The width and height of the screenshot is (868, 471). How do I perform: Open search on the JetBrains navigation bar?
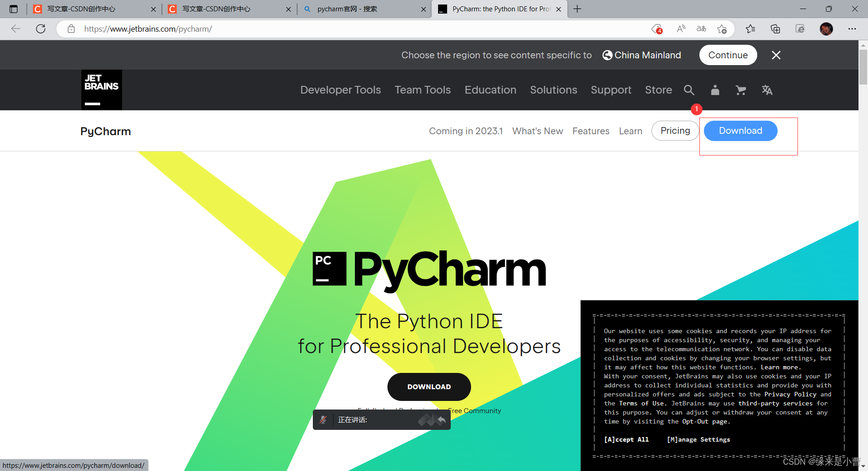coord(689,90)
